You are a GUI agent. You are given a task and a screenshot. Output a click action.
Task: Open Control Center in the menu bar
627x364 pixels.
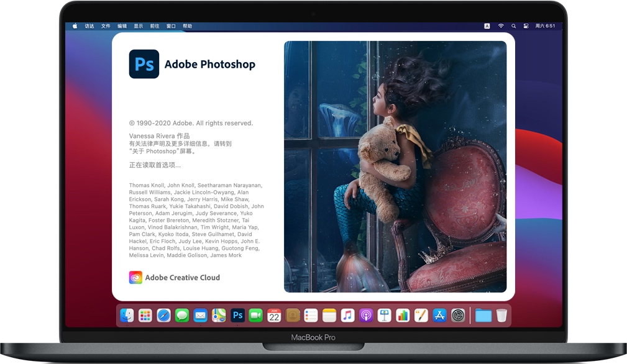526,26
